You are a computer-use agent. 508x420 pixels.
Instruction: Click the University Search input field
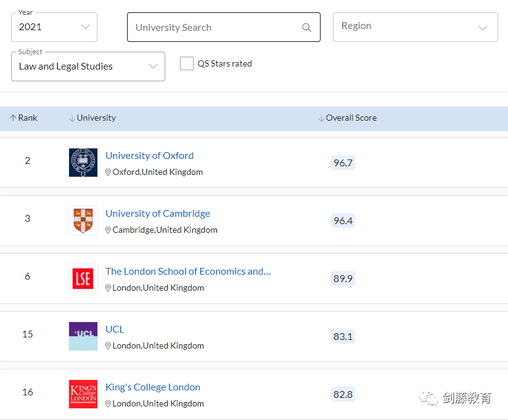click(224, 27)
